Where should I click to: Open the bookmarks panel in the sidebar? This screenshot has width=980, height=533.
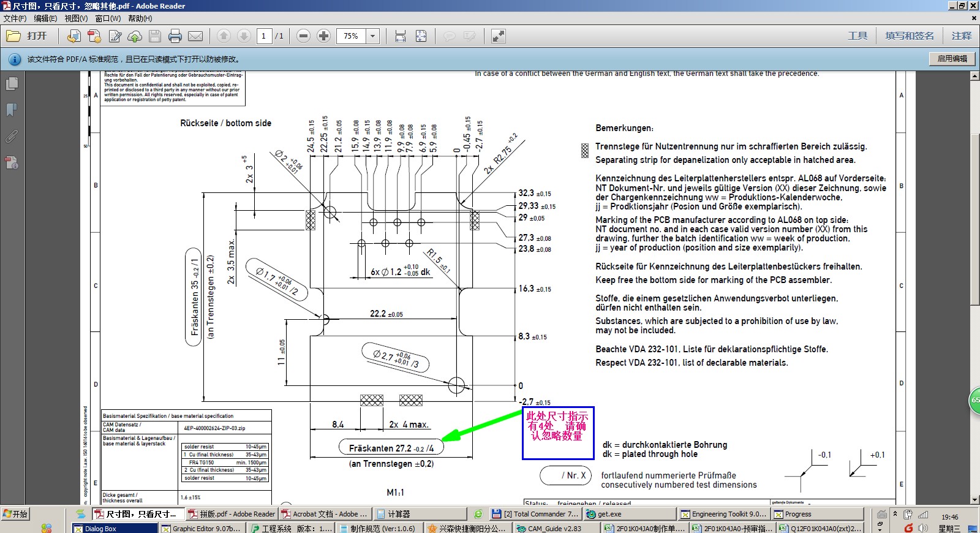click(12, 110)
